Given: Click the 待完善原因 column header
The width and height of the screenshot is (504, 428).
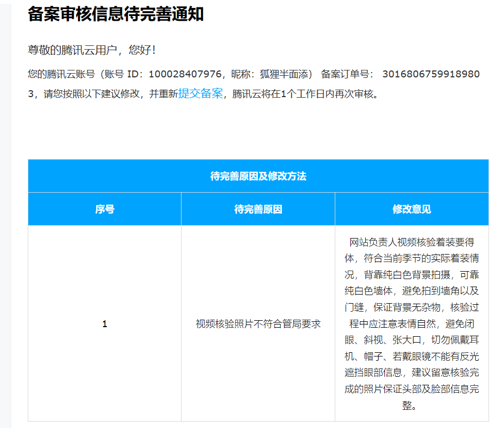Looking at the screenshot, I should pos(257,209).
